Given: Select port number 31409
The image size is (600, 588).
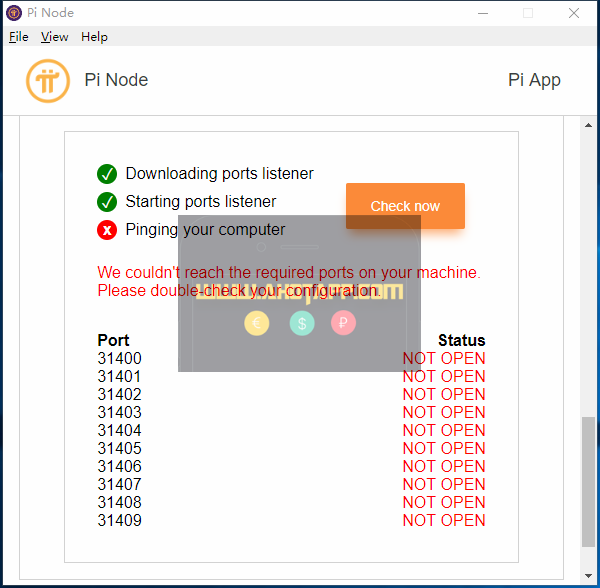Looking at the screenshot, I should (x=119, y=520).
